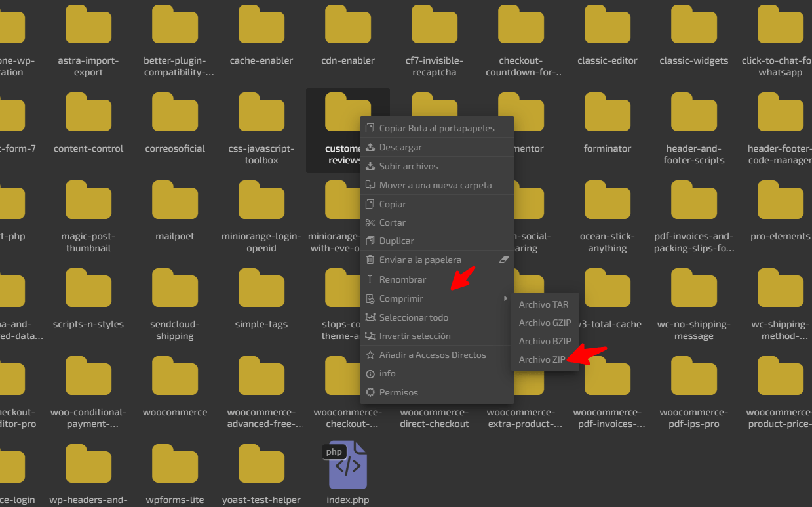Screen dimensions: 812x507
Task: Click the info circle icon
Action: (370, 373)
